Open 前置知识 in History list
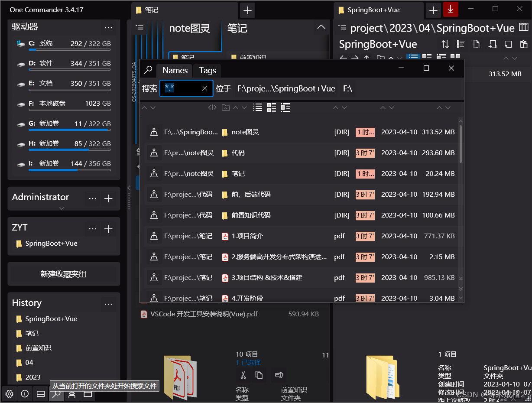The width and height of the screenshot is (532, 403). pos(38,348)
